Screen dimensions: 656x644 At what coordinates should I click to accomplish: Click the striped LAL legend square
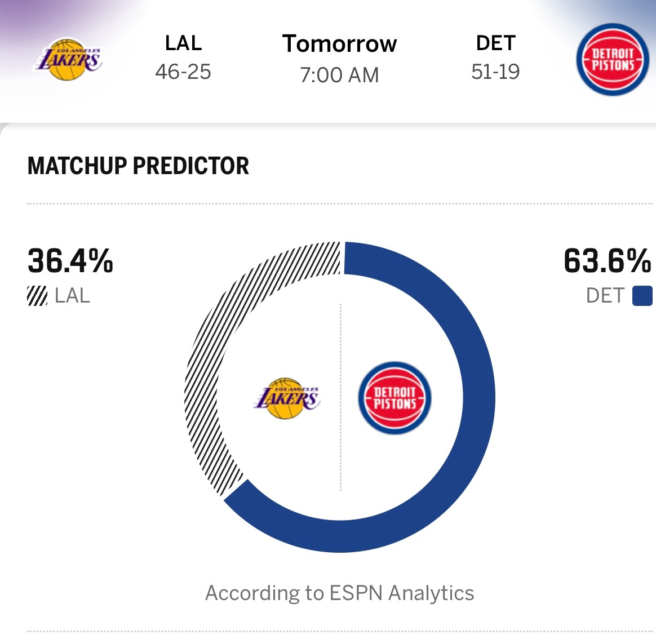point(36,295)
